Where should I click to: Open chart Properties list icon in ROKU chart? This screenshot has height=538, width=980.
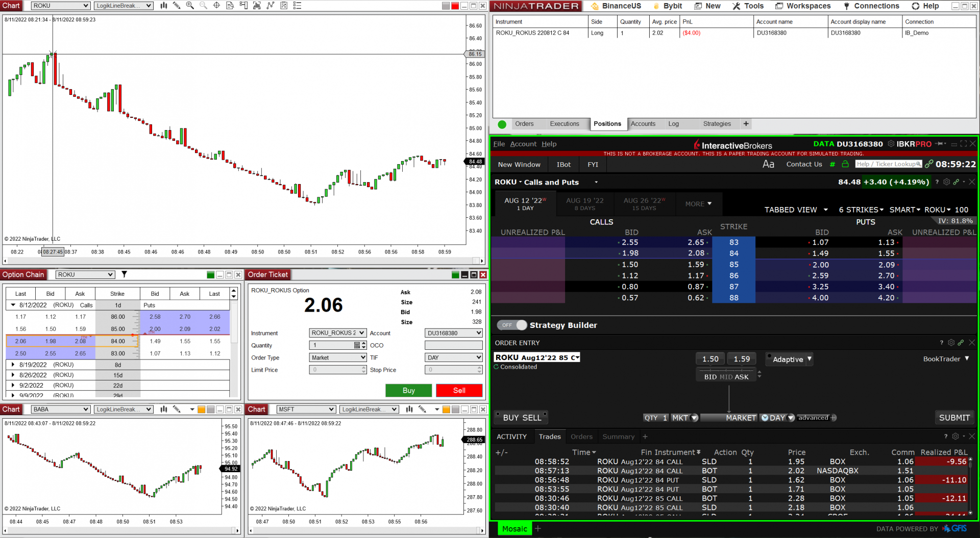tap(297, 6)
